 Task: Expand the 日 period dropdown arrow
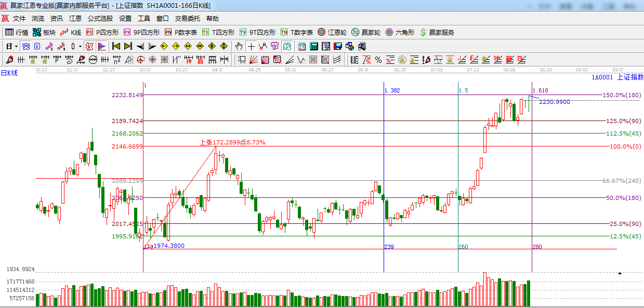(x=16, y=46)
